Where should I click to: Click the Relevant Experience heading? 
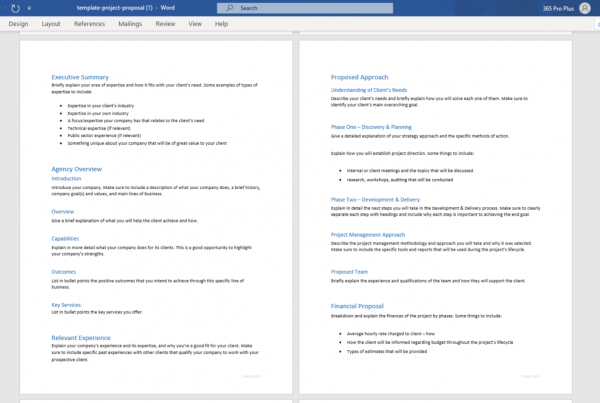coord(81,338)
